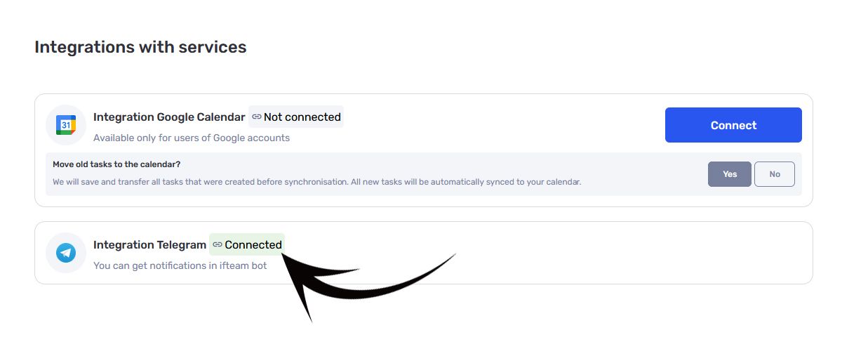Click the Integration Google Calendar title
Image resolution: width=868 pixels, height=349 pixels.
pyautogui.click(x=169, y=117)
